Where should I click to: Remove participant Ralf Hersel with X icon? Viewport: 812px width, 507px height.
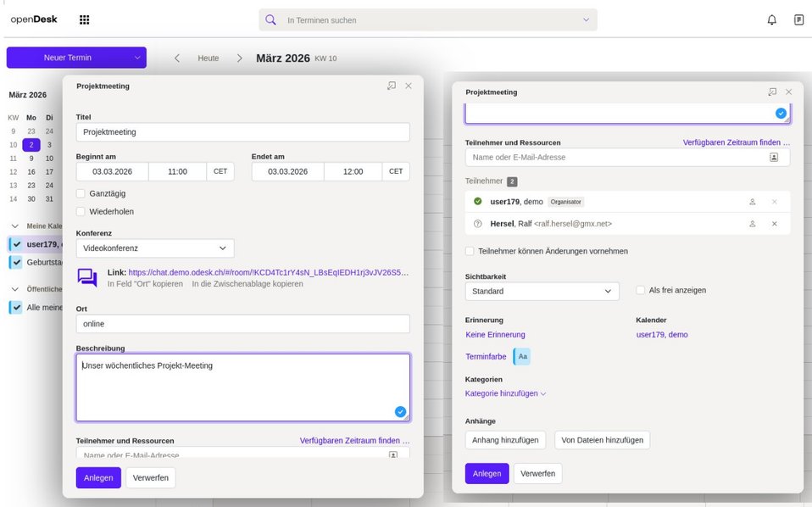(774, 224)
